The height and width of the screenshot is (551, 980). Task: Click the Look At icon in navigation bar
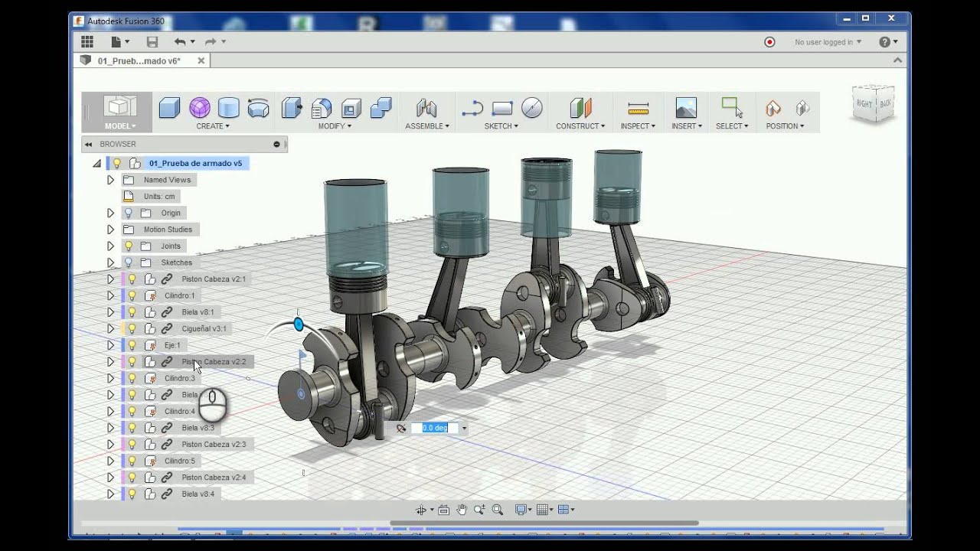pyautogui.click(x=443, y=510)
